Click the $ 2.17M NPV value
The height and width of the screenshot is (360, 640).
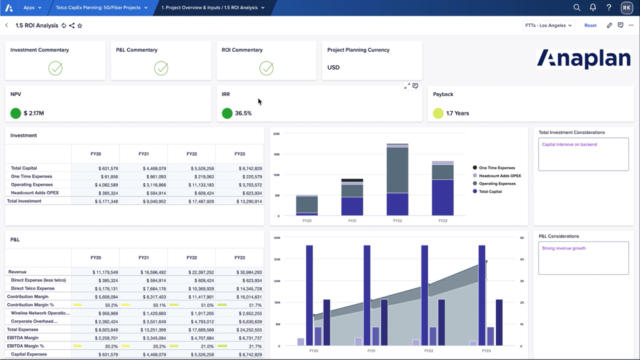[x=34, y=113]
